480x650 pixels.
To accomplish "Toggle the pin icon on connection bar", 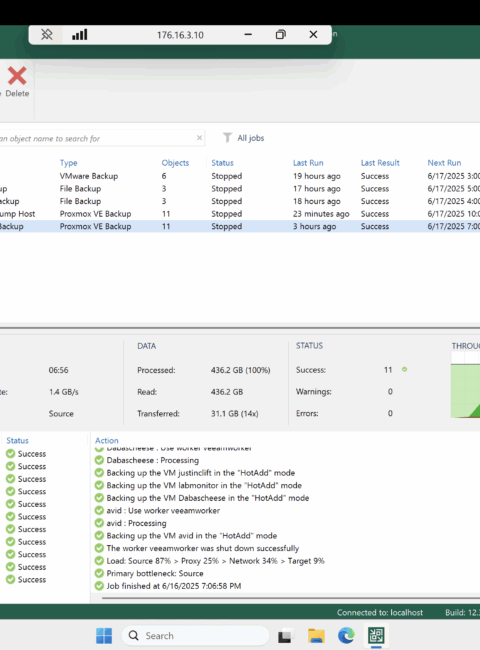I will (46, 34).
